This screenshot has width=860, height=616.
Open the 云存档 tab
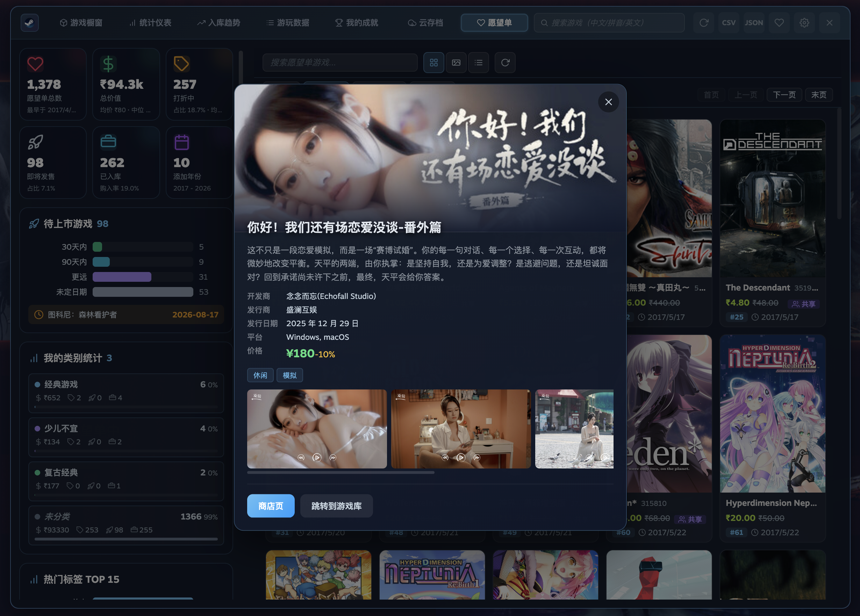tap(425, 23)
